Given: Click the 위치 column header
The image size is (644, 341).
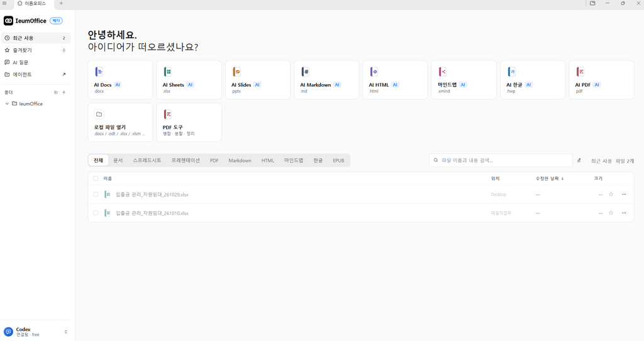Looking at the screenshot, I should [x=496, y=178].
